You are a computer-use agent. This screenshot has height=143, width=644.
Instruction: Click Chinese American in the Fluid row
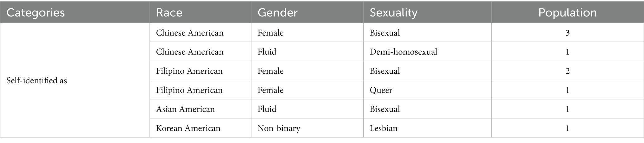(x=190, y=52)
